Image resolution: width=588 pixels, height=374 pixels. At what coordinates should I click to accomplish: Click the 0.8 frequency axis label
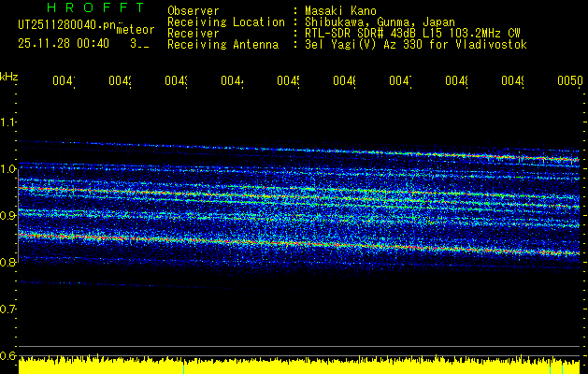pyautogui.click(x=8, y=263)
